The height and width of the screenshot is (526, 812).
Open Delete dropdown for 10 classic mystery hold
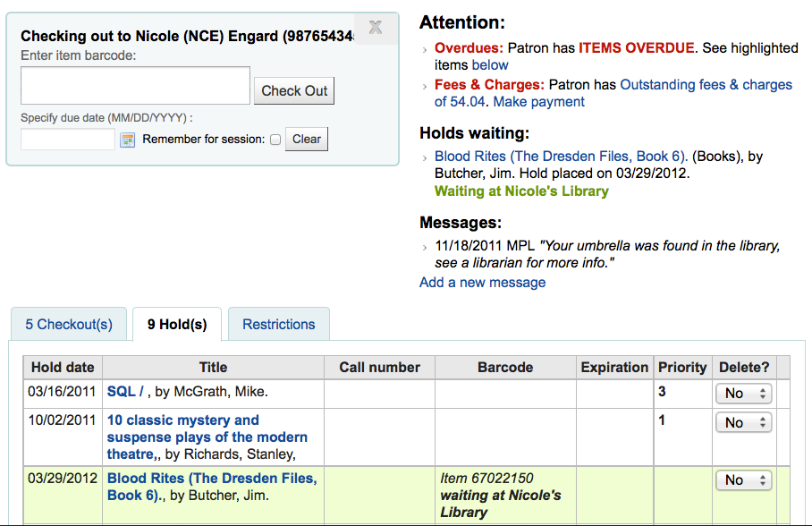(x=743, y=422)
